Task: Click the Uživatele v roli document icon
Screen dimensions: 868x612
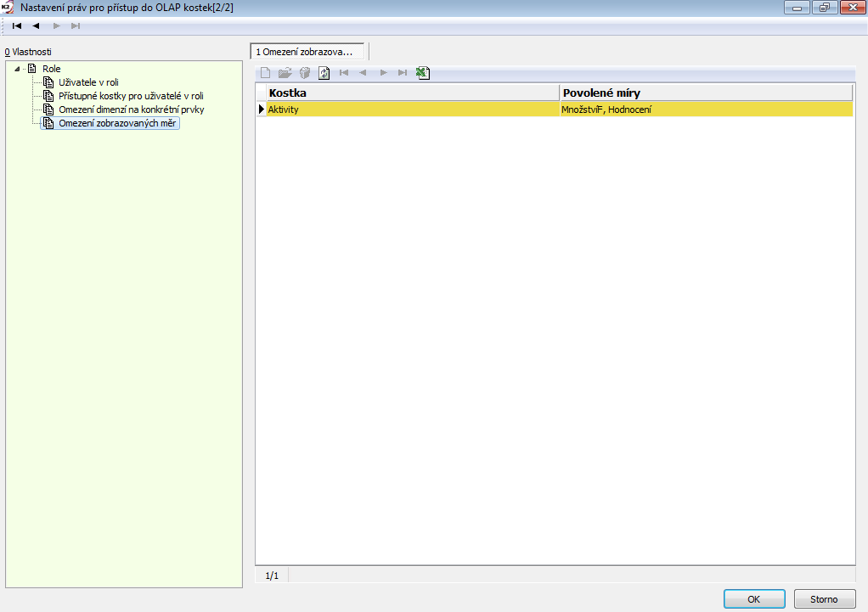Action: pyautogui.click(x=48, y=82)
